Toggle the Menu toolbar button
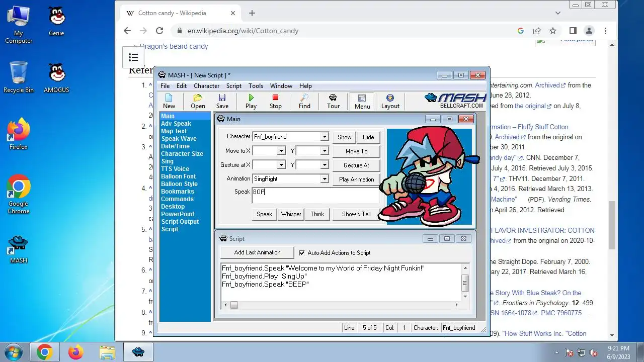Screen dimensions: 644x362 click(x=362, y=101)
